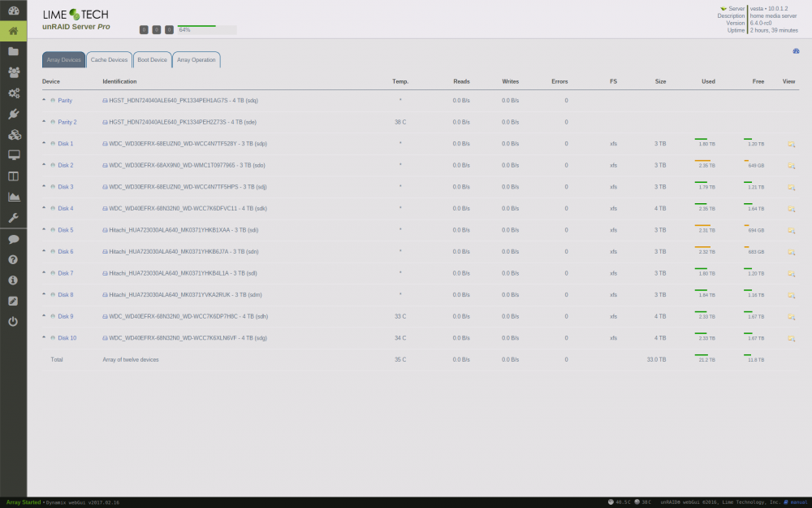Open the Plugins plug icon in sidebar

click(14, 114)
